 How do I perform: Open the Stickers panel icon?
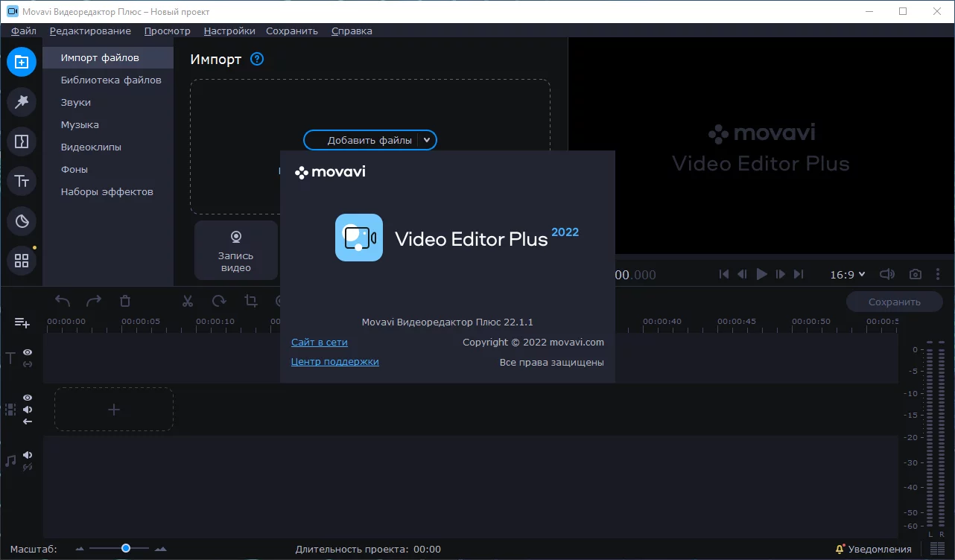click(x=22, y=220)
